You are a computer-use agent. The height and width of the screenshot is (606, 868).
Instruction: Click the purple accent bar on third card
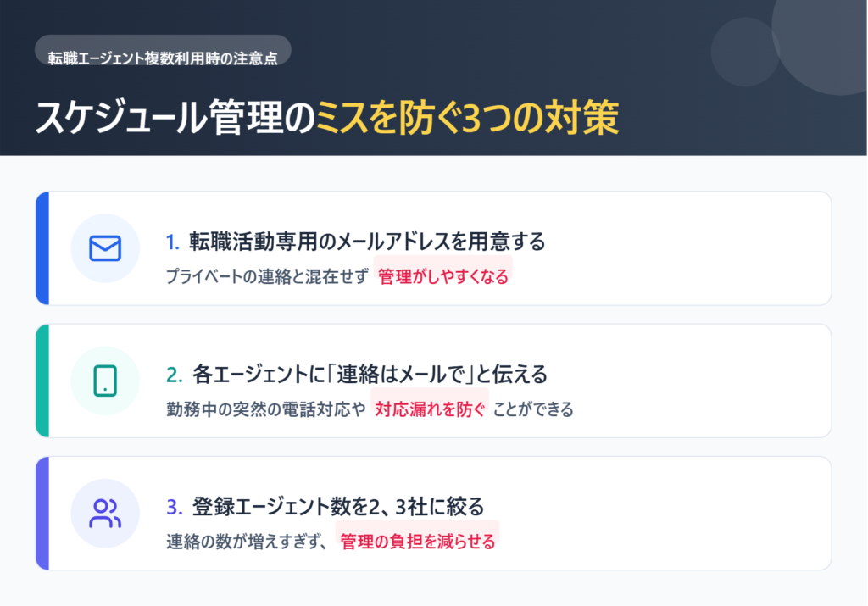(42, 513)
